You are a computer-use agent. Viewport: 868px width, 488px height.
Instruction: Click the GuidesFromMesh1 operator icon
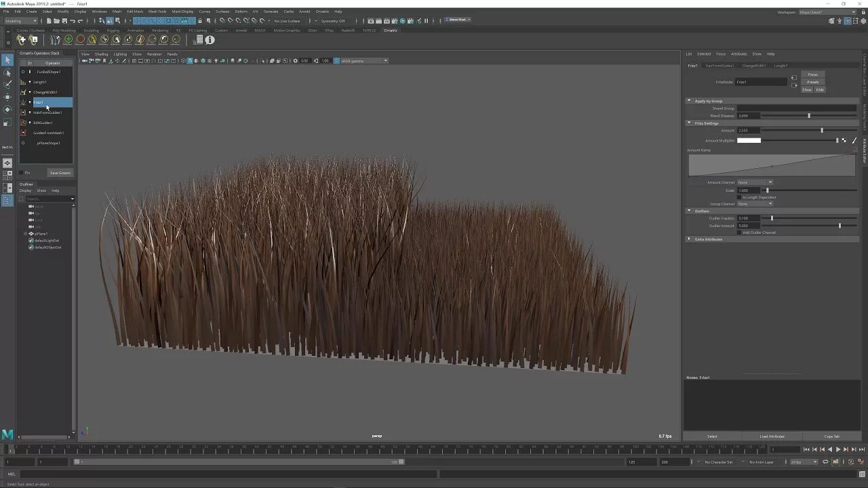(23, 133)
